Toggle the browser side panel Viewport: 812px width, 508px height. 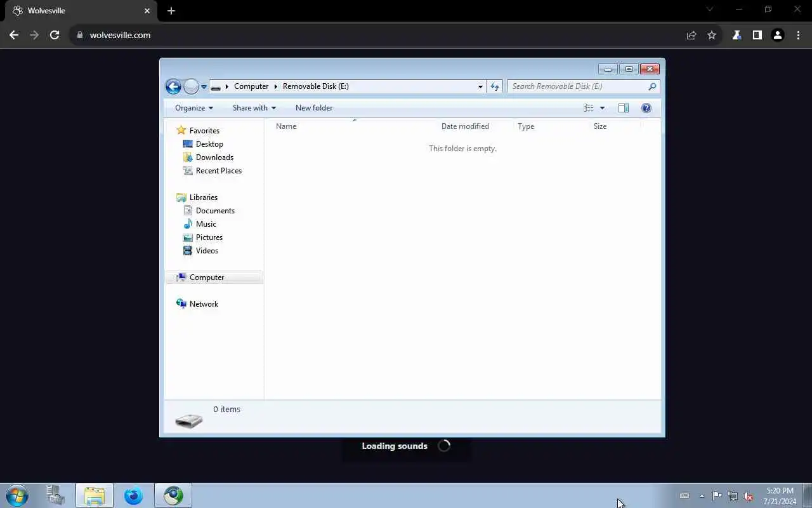pos(757,36)
